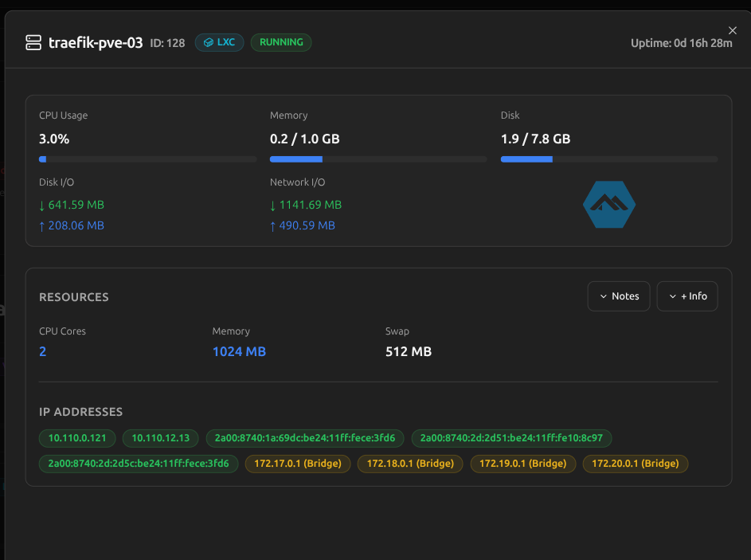751x560 pixels.
Task: Click the Memory usage progress bar
Action: (x=377, y=159)
